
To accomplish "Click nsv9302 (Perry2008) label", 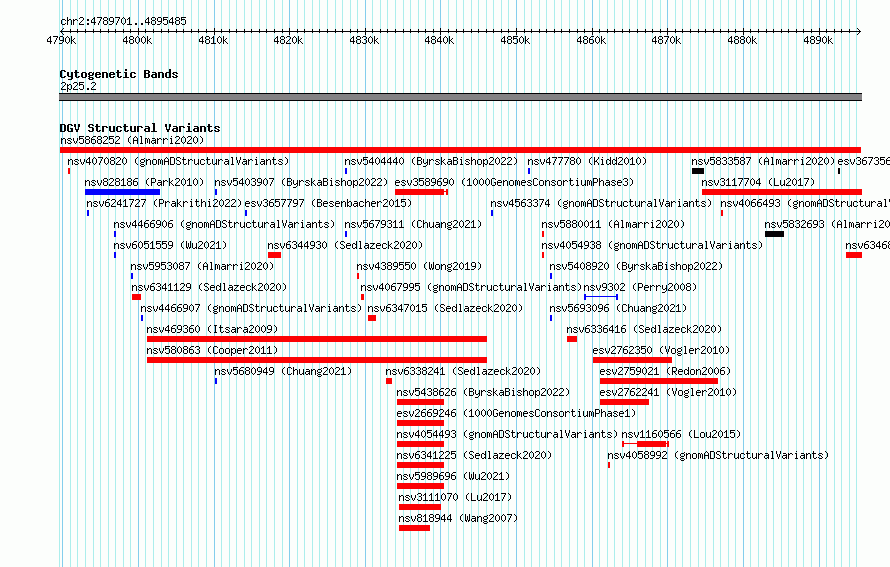I will click(x=640, y=287).
